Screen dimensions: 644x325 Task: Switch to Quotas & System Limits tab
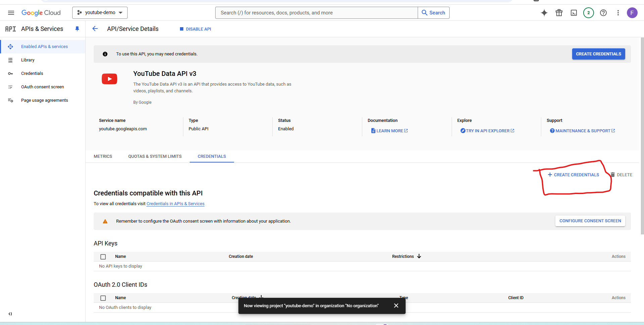pos(155,156)
